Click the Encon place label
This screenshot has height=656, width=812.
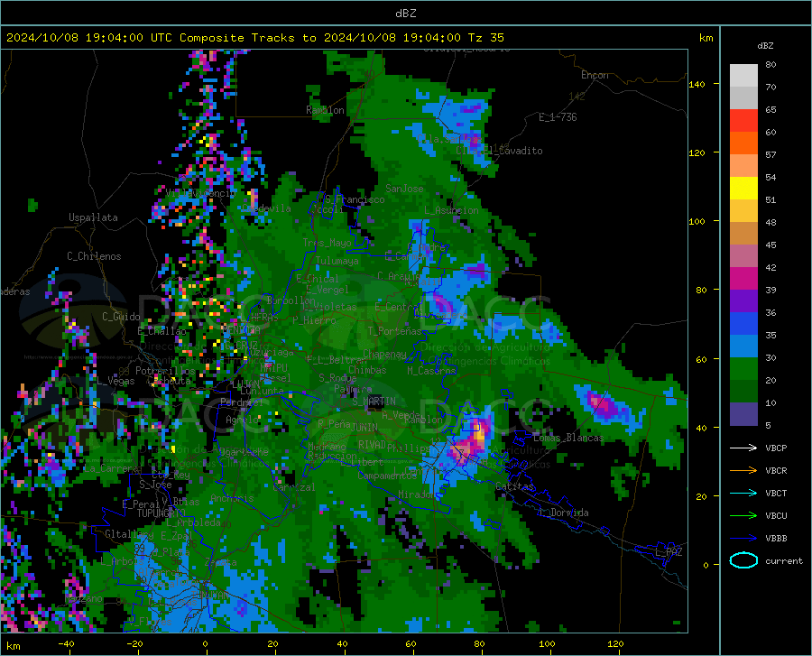coord(595,75)
